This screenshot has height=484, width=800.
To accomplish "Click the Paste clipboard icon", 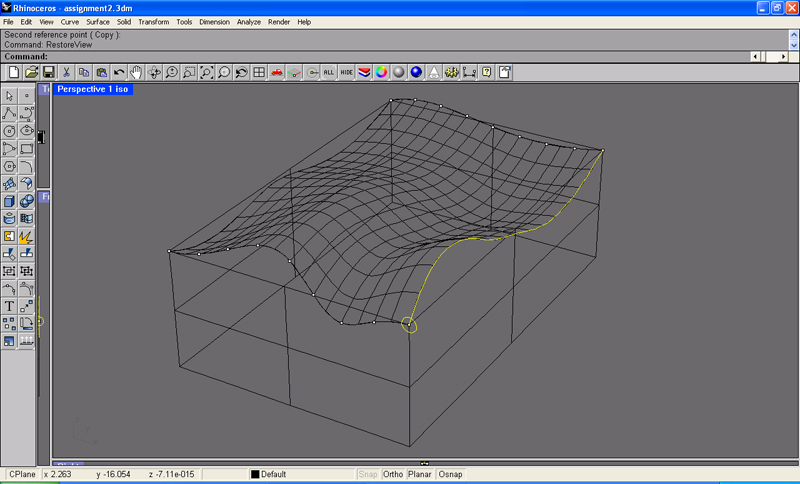I will [102, 72].
